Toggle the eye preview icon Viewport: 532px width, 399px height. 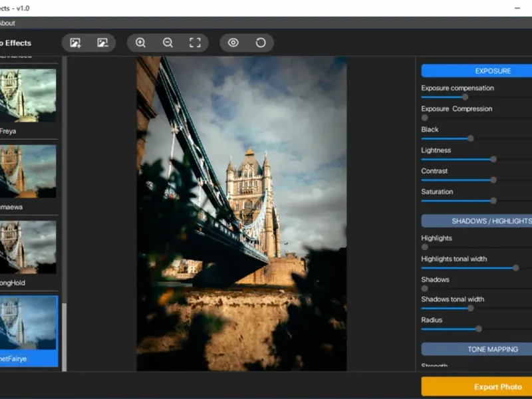[233, 43]
